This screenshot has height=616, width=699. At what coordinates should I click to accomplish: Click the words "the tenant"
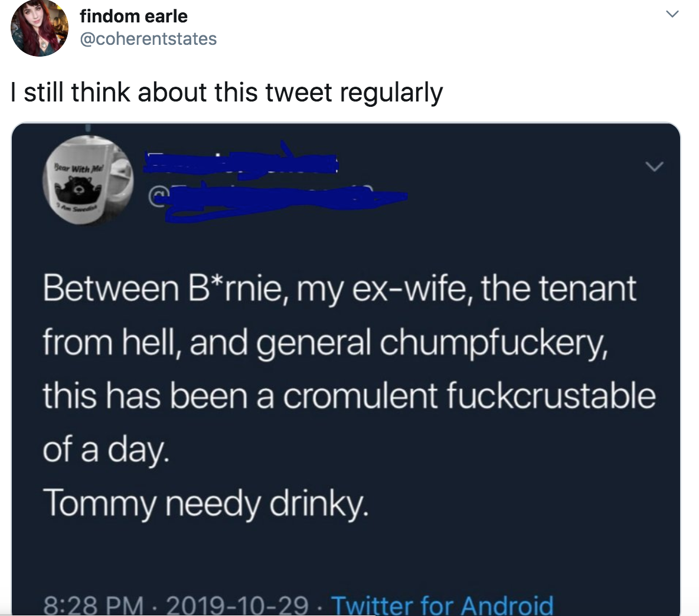click(558, 289)
